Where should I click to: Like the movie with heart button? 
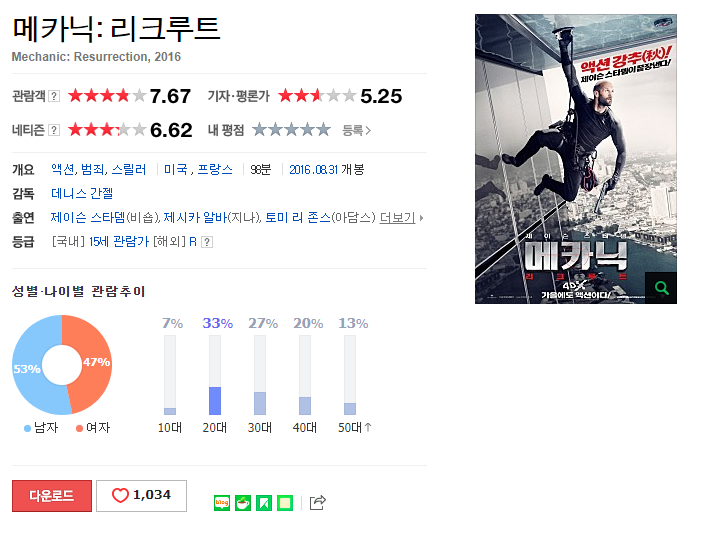141,496
